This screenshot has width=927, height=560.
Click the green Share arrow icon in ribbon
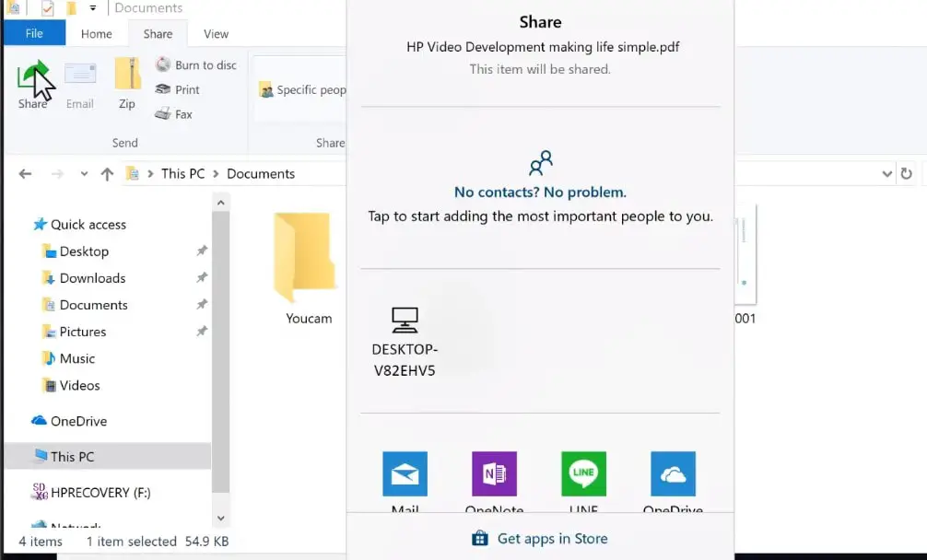coord(33,76)
